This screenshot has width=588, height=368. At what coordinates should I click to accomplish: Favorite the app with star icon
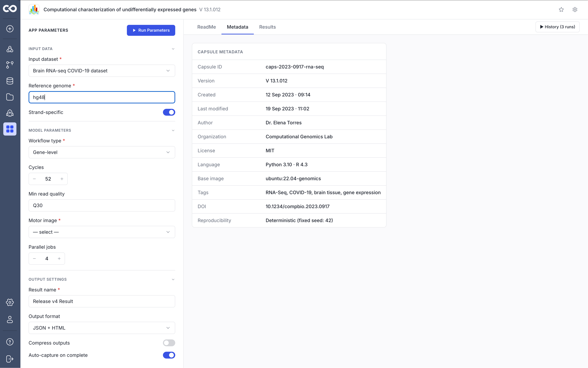point(561,10)
